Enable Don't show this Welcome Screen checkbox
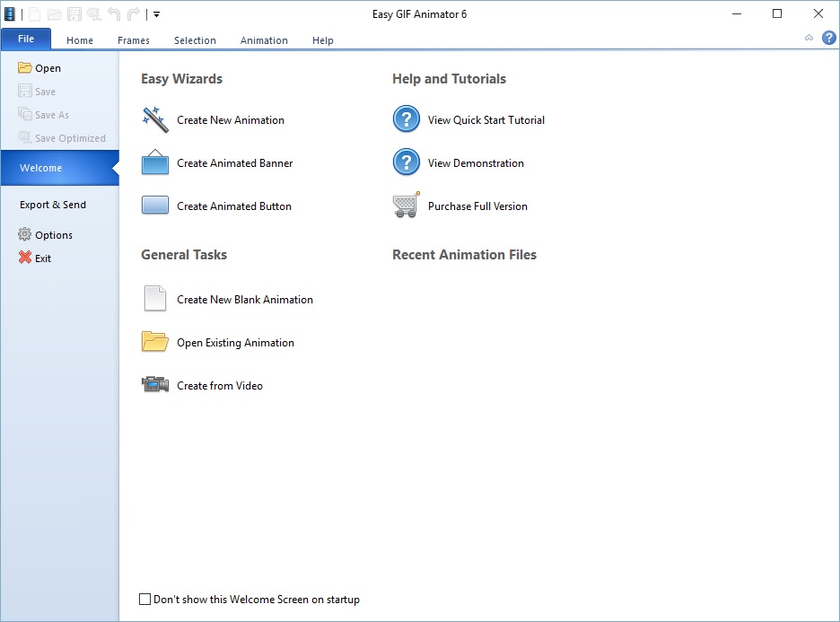840x622 pixels. click(144, 599)
